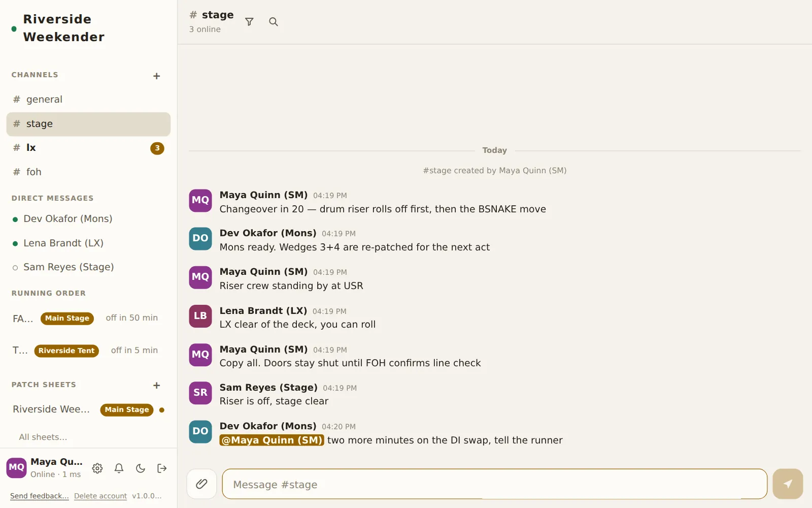Open the Riverside Wee... patch sheet
Viewport: 812px width, 508px height.
click(51, 409)
